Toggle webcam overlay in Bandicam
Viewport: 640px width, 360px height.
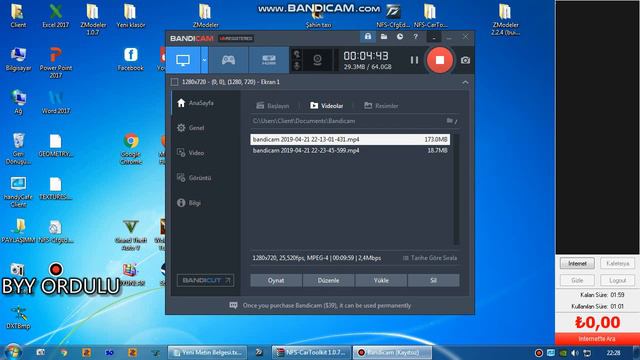point(317,60)
